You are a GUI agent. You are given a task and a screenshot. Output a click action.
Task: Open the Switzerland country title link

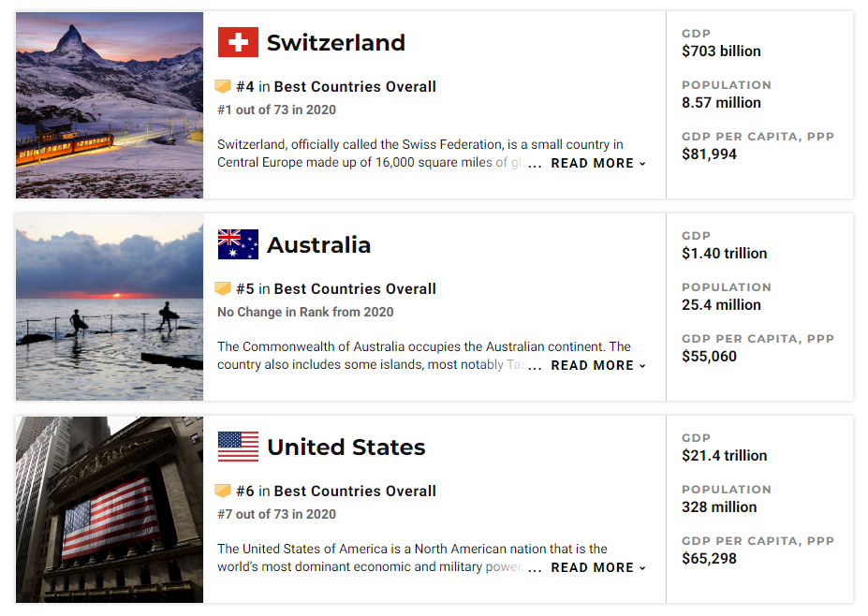point(336,43)
